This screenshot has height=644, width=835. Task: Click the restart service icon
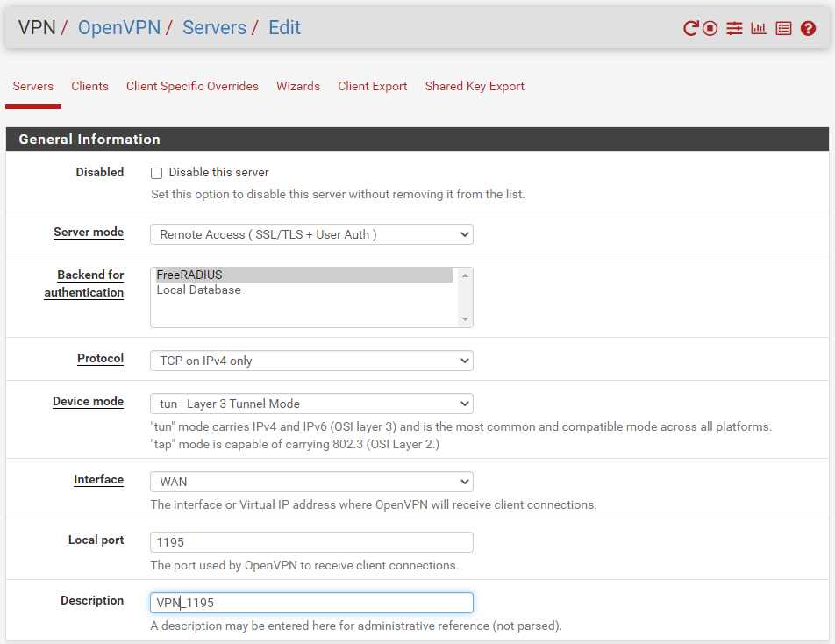pos(690,28)
